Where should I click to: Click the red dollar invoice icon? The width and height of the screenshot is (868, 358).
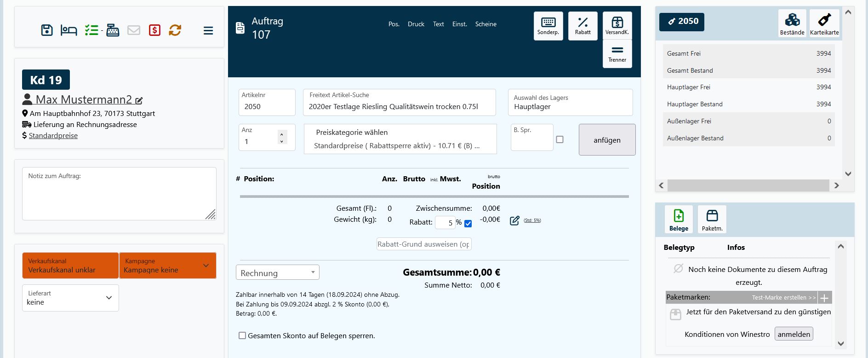154,30
